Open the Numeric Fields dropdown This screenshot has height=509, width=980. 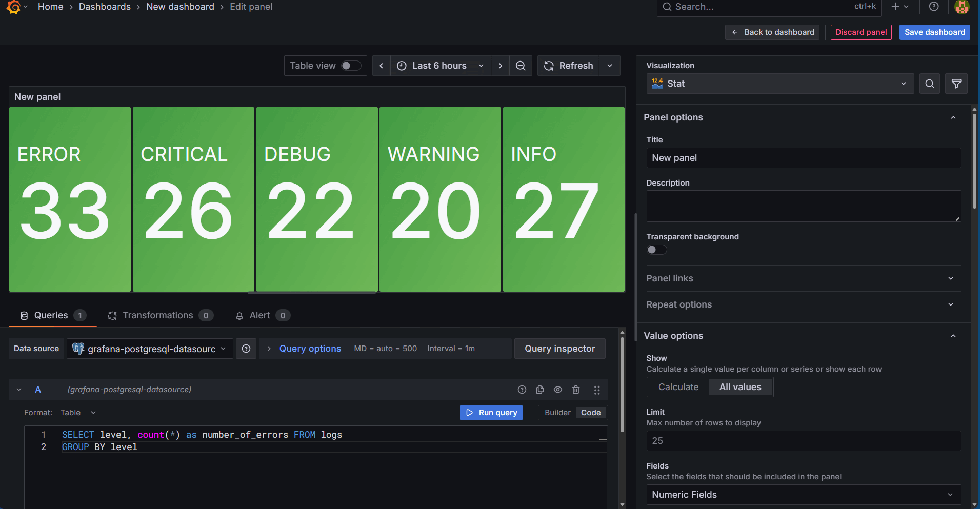(x=803, y=495)
